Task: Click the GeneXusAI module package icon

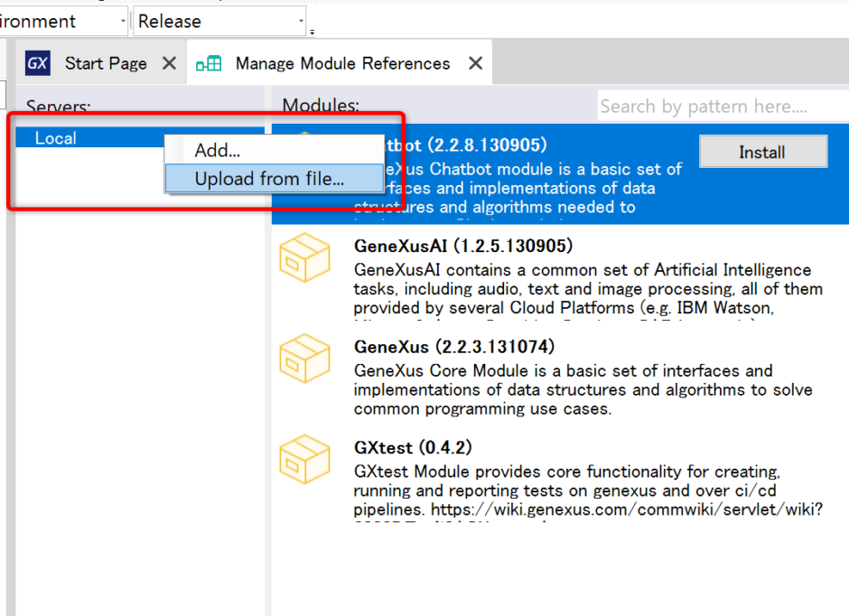Action: (304, 257)
